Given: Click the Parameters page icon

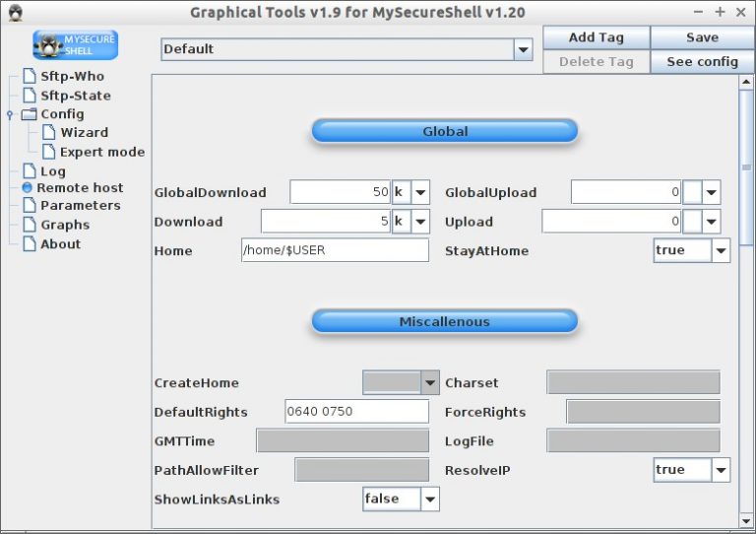Looking at the screenshot, I should [30, 205].
